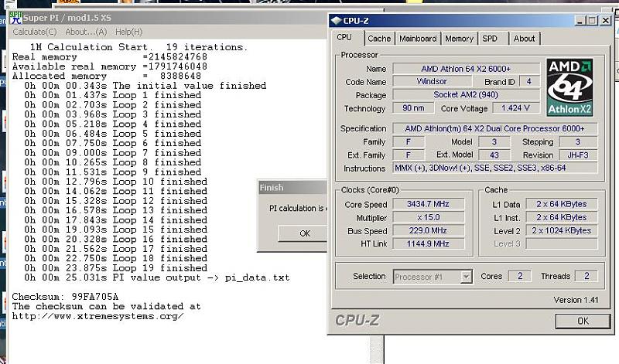Open the Memory tab in CPU-Z
The image size is (619, 364).
pos(459,39)
